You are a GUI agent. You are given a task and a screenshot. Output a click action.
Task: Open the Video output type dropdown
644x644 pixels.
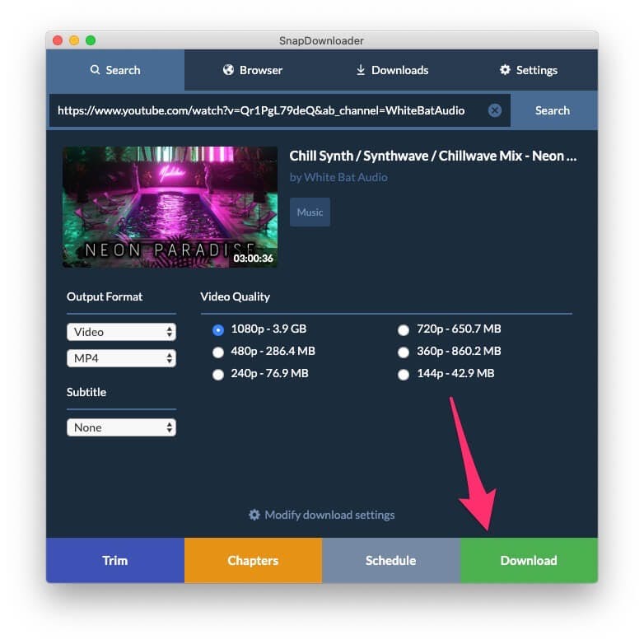pos(121,332)
